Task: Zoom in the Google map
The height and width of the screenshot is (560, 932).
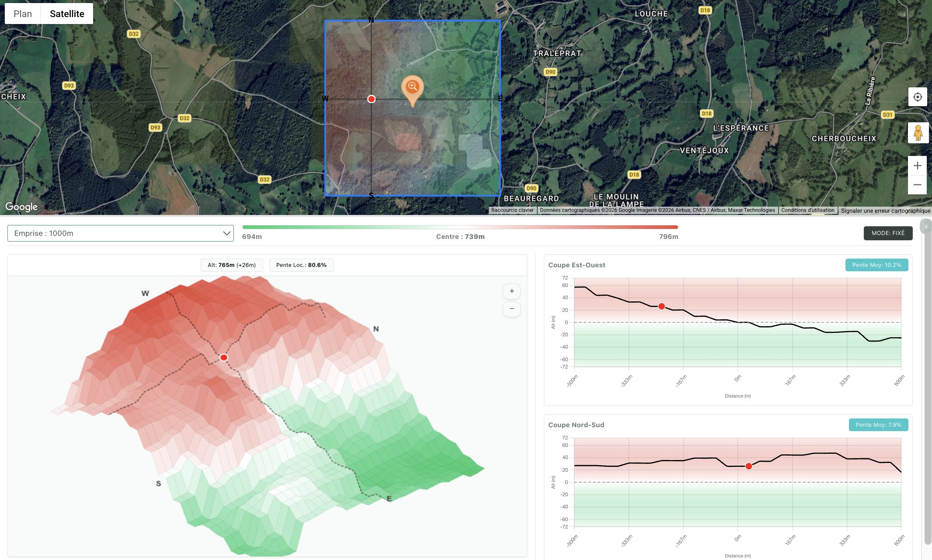Action: [x=918, y=166]
